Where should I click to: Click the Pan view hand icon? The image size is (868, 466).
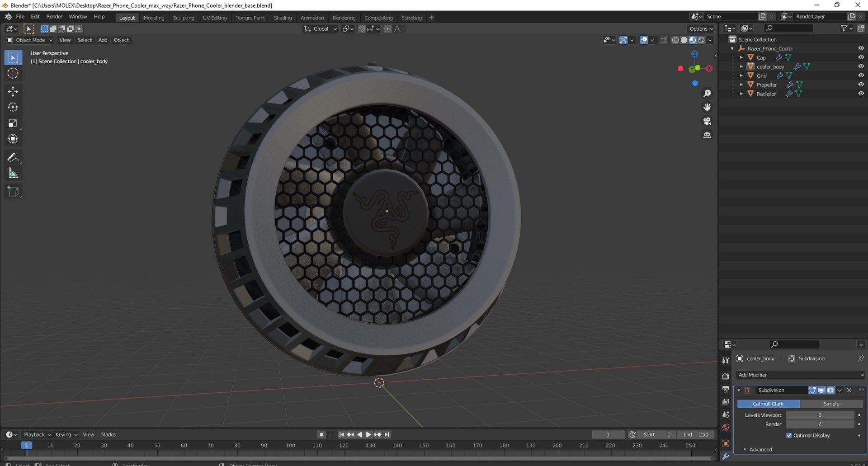707,107
